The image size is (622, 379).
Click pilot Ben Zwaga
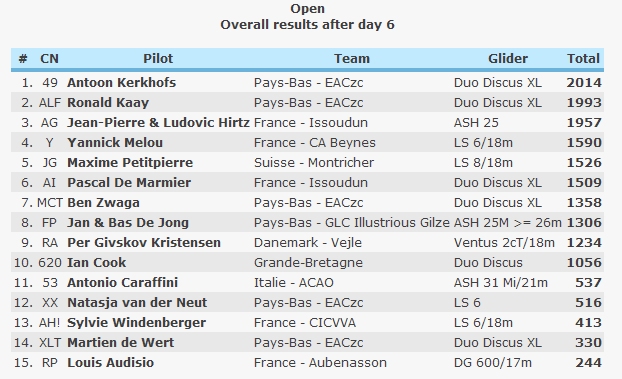(x=103, y=203)
